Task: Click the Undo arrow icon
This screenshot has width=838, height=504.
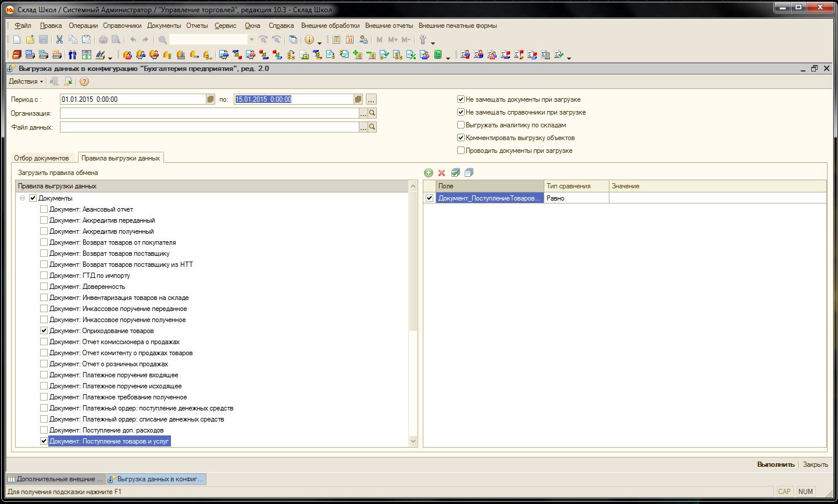Action: (x=133, y=40)
